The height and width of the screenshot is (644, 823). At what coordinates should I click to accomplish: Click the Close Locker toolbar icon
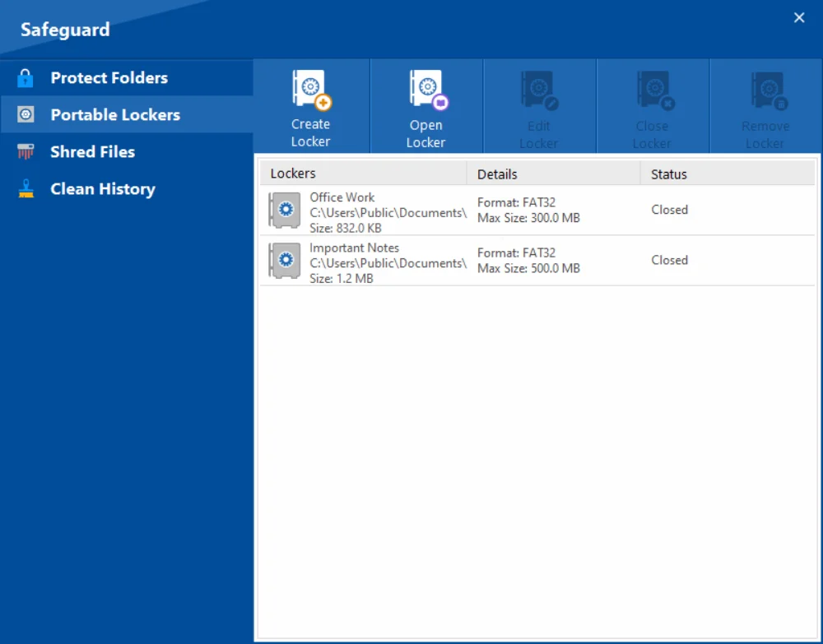(652, 91)
